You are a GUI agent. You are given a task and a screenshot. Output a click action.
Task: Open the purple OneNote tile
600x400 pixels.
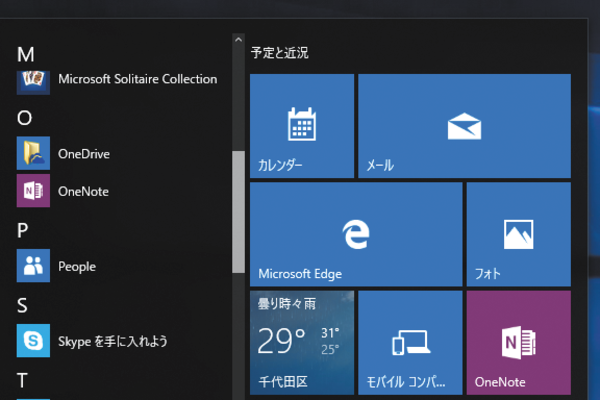(x=519, y=343)
